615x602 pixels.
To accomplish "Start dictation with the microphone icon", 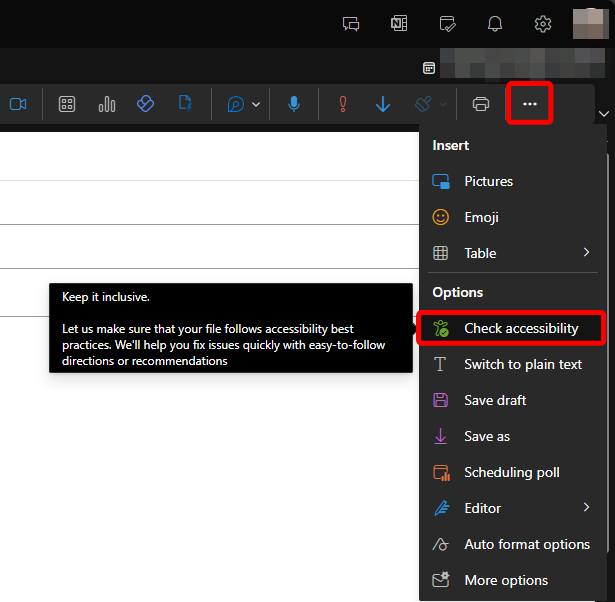I will (294, 104).
